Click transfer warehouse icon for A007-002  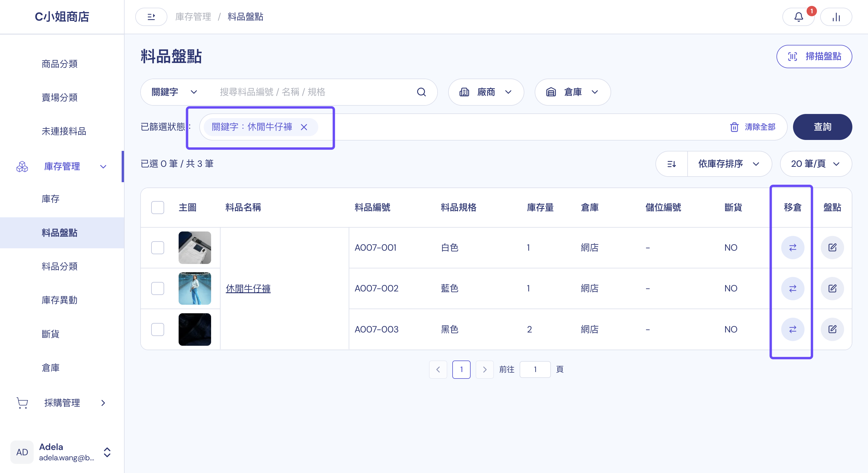pyautogui.click(x=792, y=288)
